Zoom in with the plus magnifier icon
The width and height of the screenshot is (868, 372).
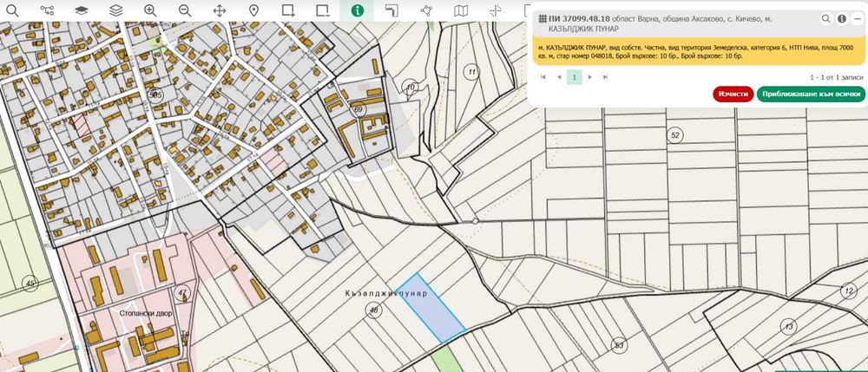click(x=150, y=10)
